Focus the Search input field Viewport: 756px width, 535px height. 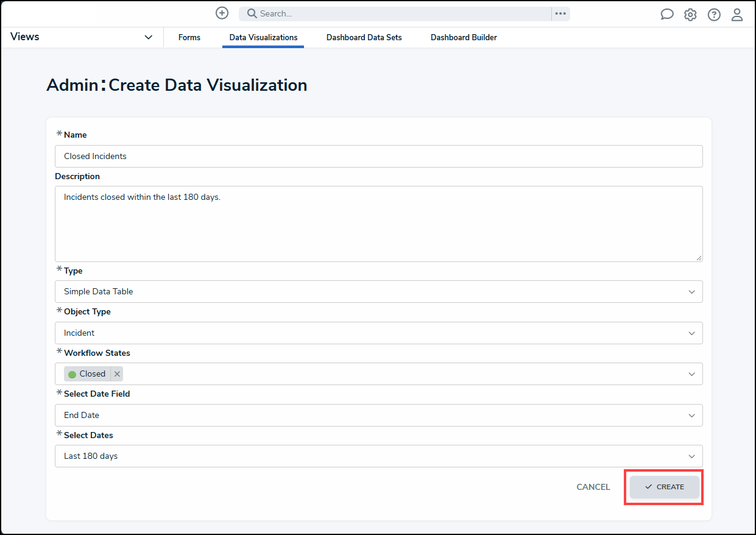pyautogui.click(x=395, y=14)
